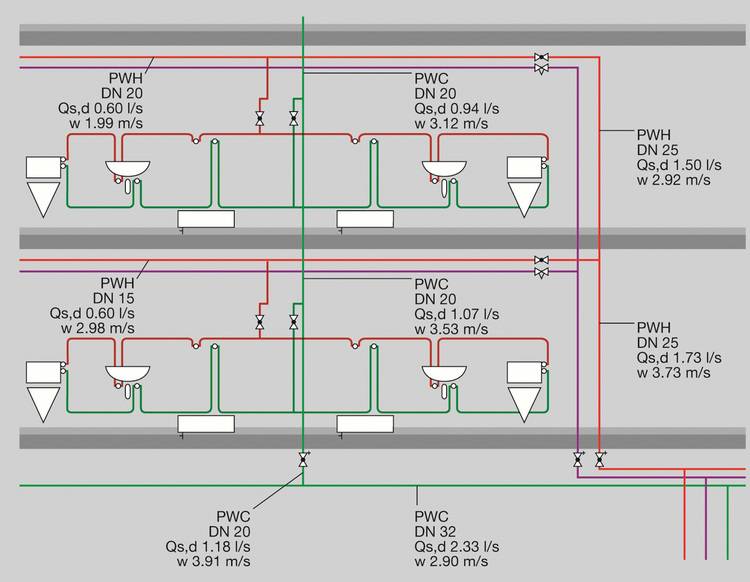
Task: Click the bottom valve on the purple riser
Action: [x=578, y=460]
